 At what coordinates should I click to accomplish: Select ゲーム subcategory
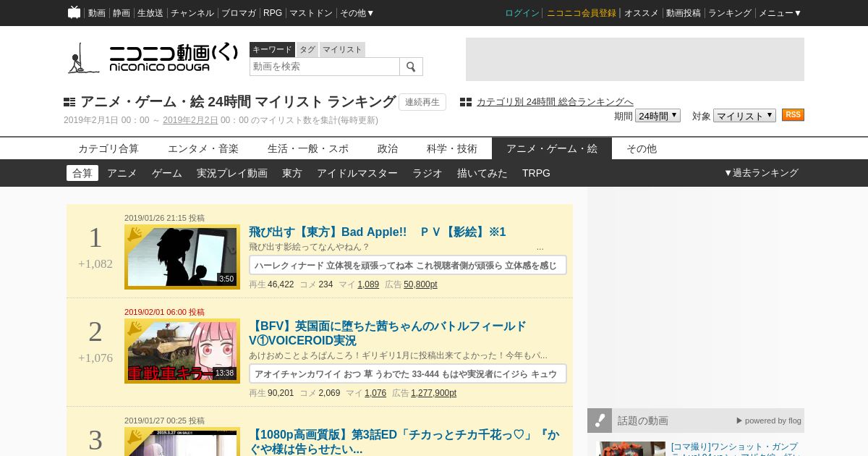pyautogui.click(x=167, y=173)
